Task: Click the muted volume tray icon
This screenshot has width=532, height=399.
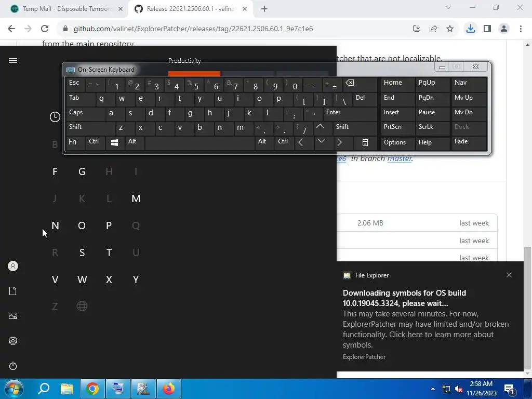Action: point(459,389)
